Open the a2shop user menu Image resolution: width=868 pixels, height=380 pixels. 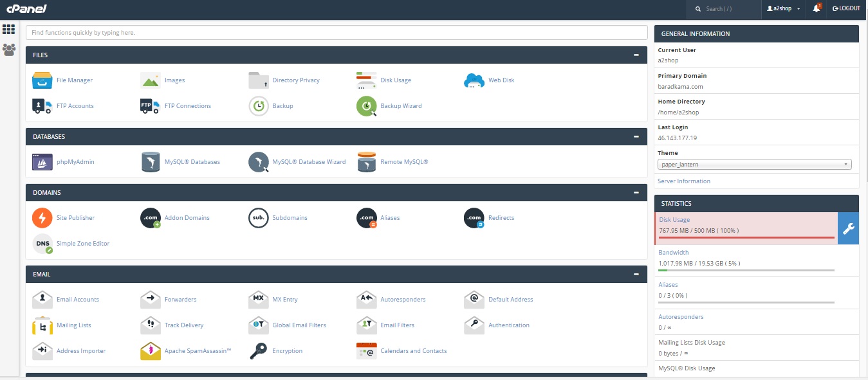(x=783, y=8)
